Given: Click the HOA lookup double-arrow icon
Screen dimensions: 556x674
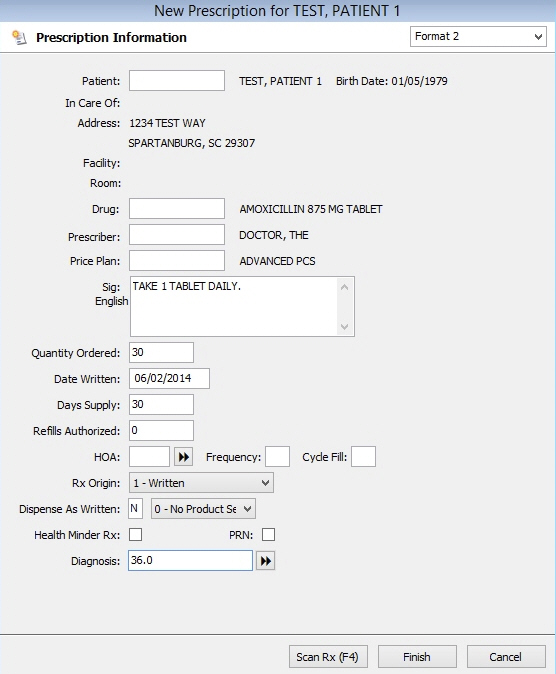Looking at the screenshot, I should tap(184, 456).
